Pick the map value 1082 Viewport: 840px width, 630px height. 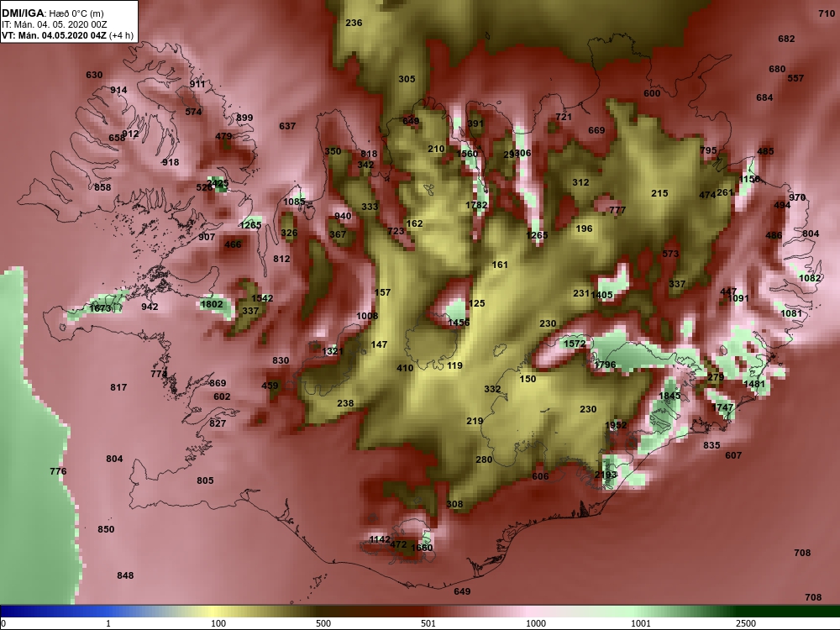click(x=810, y=278)
